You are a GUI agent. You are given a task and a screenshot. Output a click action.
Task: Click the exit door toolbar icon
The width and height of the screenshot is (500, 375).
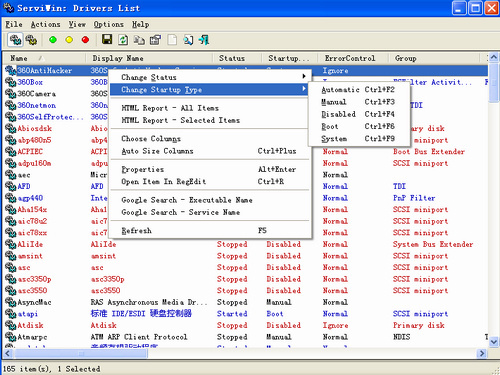204,40
